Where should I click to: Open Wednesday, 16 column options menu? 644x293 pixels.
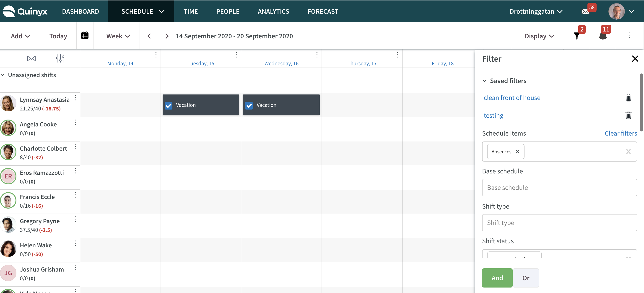pyautogui.click(x=317, y=55)
